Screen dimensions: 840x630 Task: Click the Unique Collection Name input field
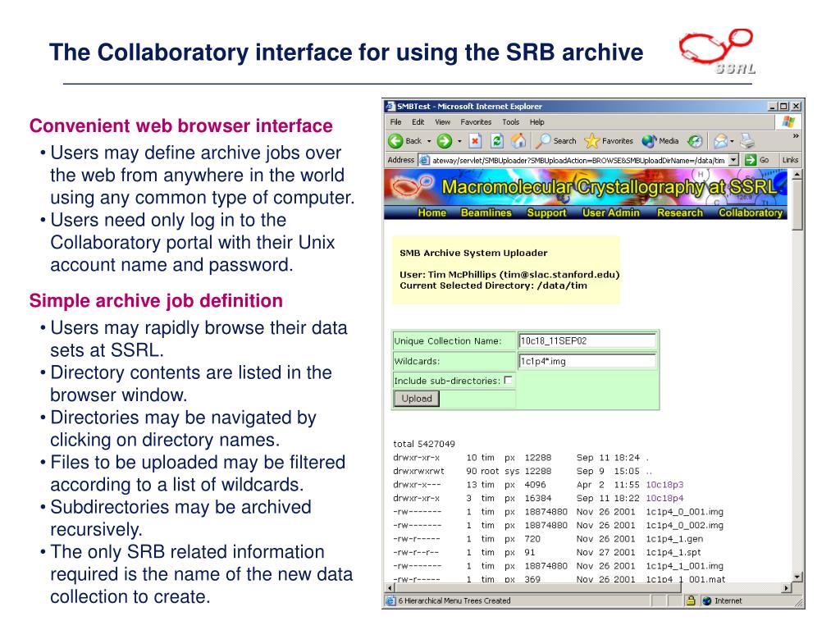(x=587, y=340)
